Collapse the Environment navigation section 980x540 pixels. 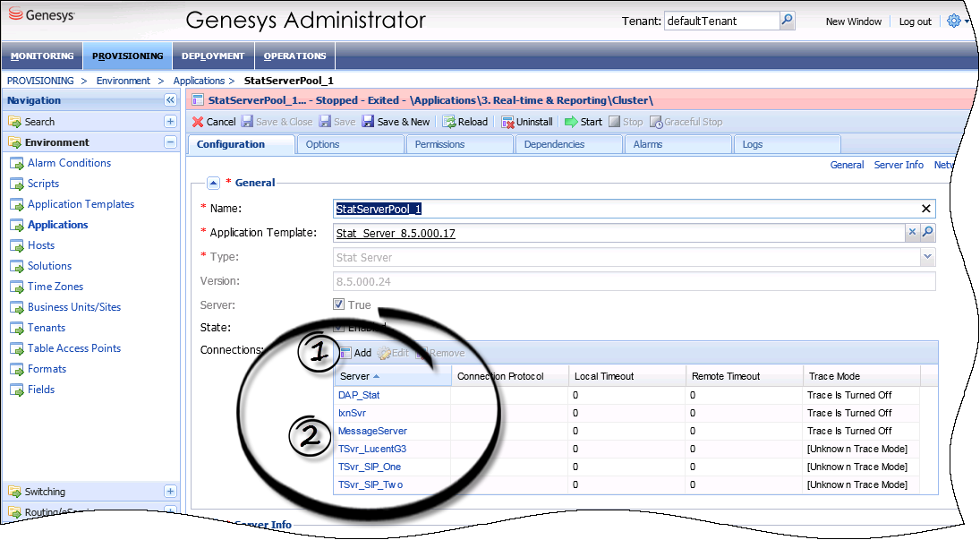(x=170, y=142)
